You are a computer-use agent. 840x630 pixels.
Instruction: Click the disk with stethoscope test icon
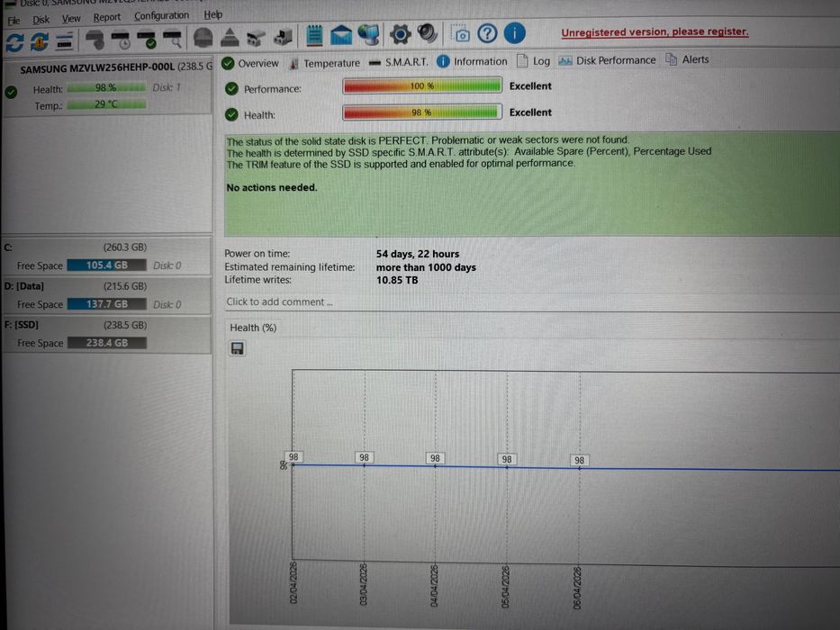pyautogui.click(x=95, y=40)
